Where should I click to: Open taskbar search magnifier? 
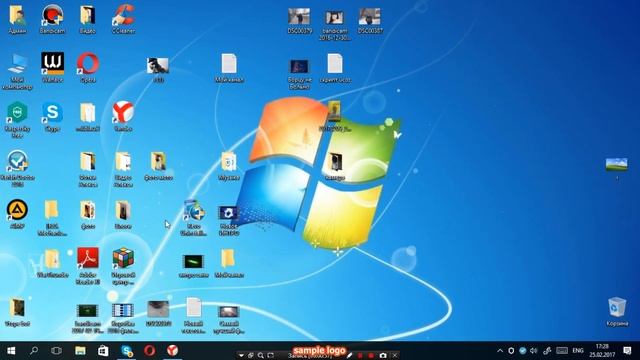click(34, 351)
